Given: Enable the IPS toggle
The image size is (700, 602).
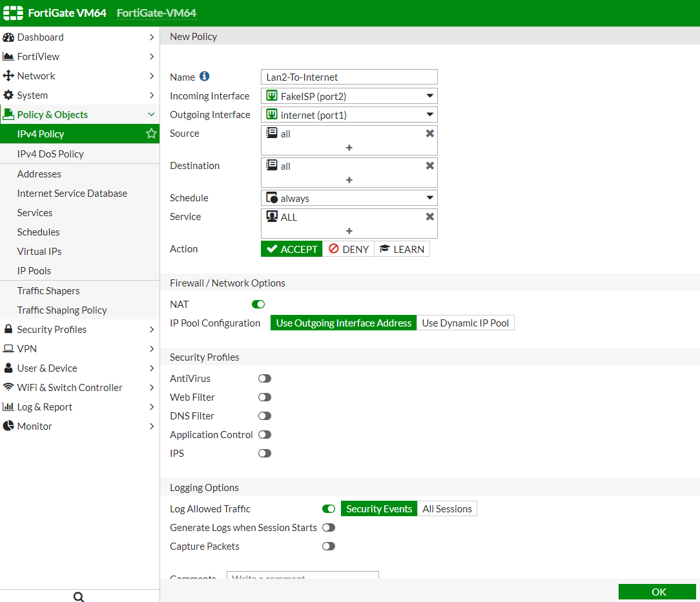Looking at the screenshot, I should tap(265, 454).
